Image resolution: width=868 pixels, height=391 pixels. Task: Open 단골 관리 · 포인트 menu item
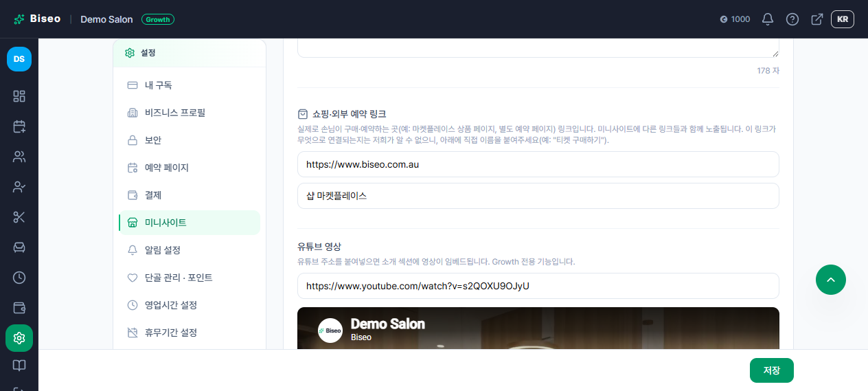(x=190, y=278)
